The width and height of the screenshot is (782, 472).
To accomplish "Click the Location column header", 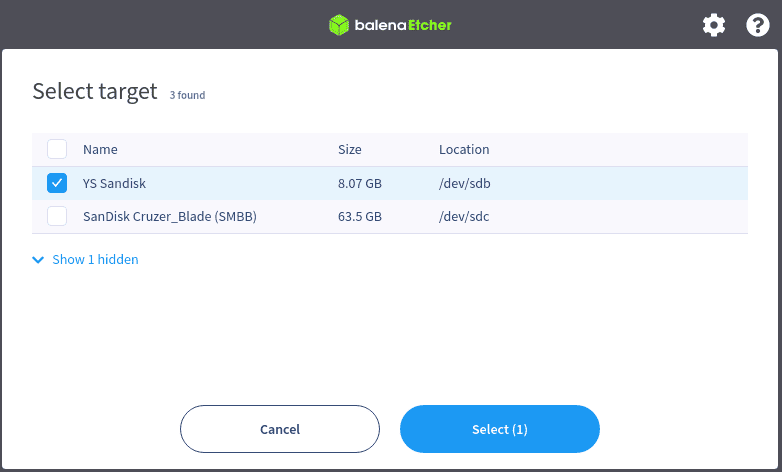I will pos(464,150).
